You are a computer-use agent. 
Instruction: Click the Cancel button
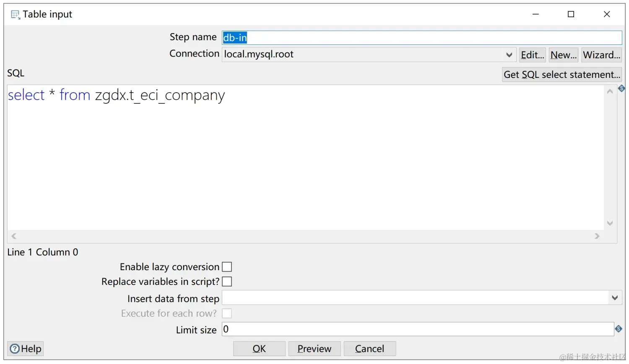tap(370, 349)
